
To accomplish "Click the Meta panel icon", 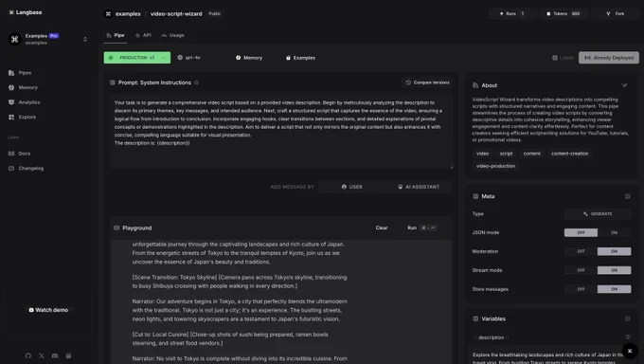I will tap(475, 196).
